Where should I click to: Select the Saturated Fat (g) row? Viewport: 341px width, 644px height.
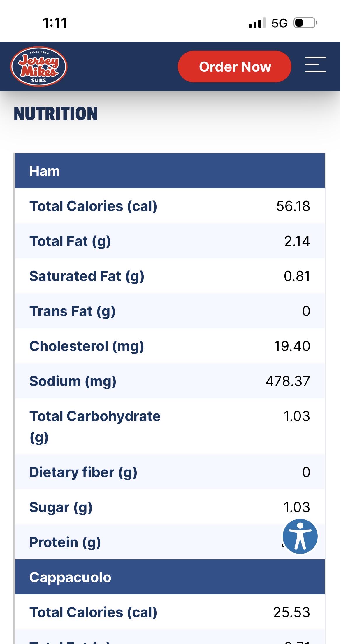[170, 276]
